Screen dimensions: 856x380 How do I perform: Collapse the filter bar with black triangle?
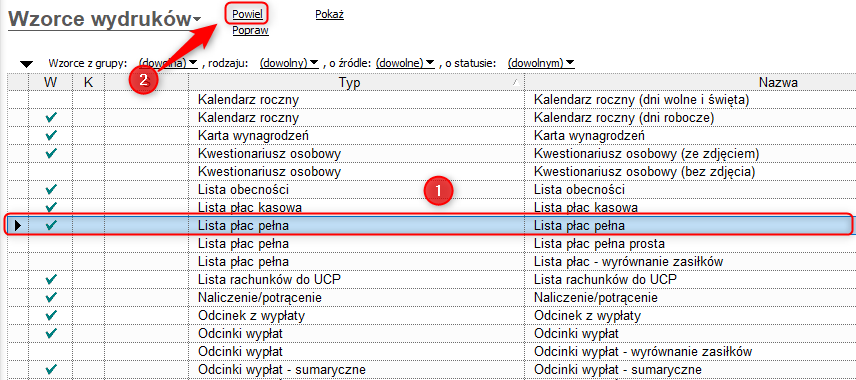(26, 64)
